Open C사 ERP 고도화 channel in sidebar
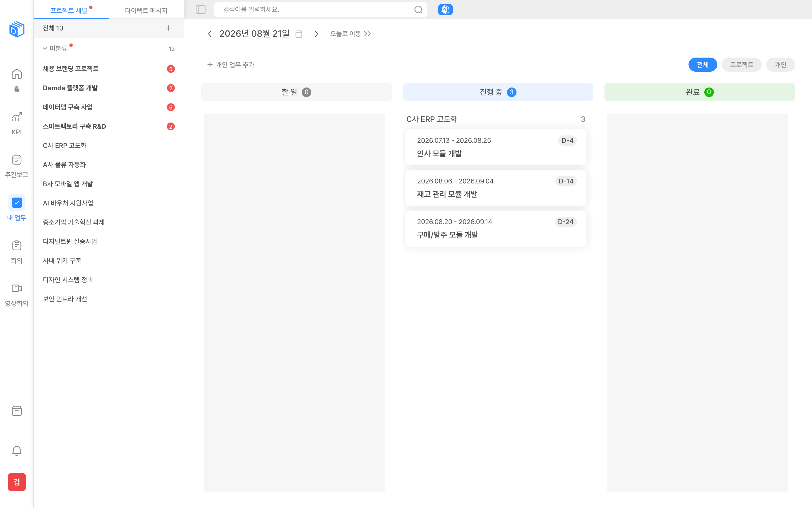Image resolution: width=812 pixels, height=508 pixels. pos(109,145)
